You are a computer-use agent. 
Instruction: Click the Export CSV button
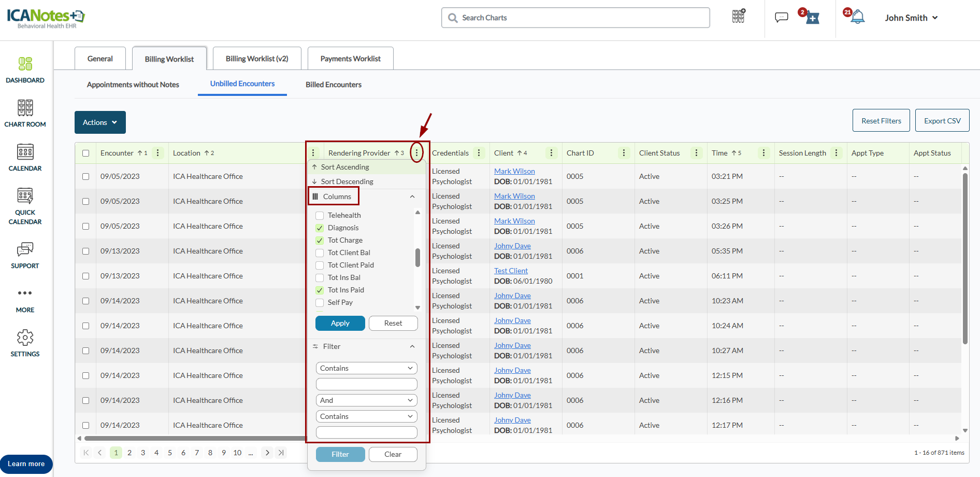(x=942, y=121)
